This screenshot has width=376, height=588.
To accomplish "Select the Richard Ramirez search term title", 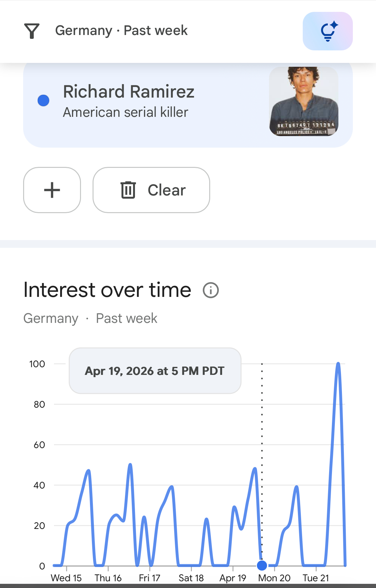I will pyautogui.click(x=129, y=91).
